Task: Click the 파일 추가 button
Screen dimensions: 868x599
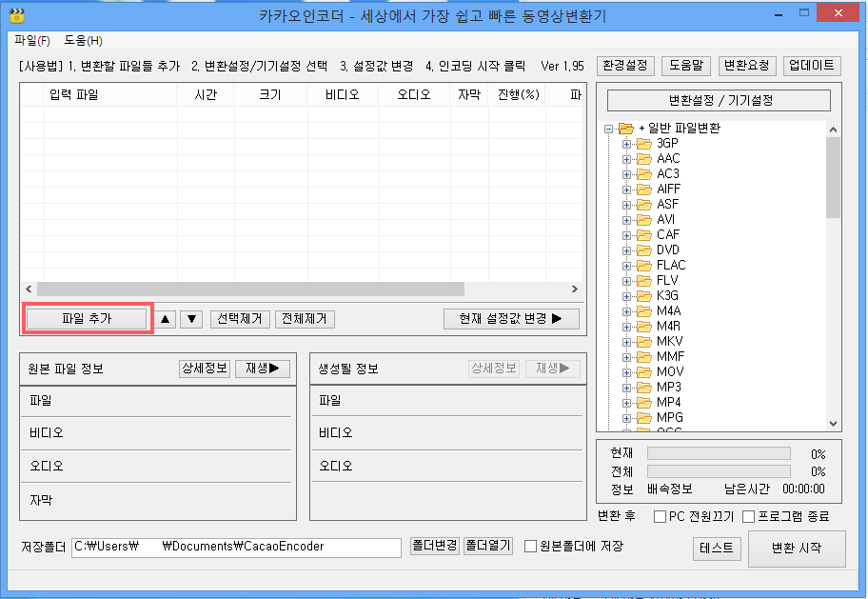Action: [x=87, y=319]
